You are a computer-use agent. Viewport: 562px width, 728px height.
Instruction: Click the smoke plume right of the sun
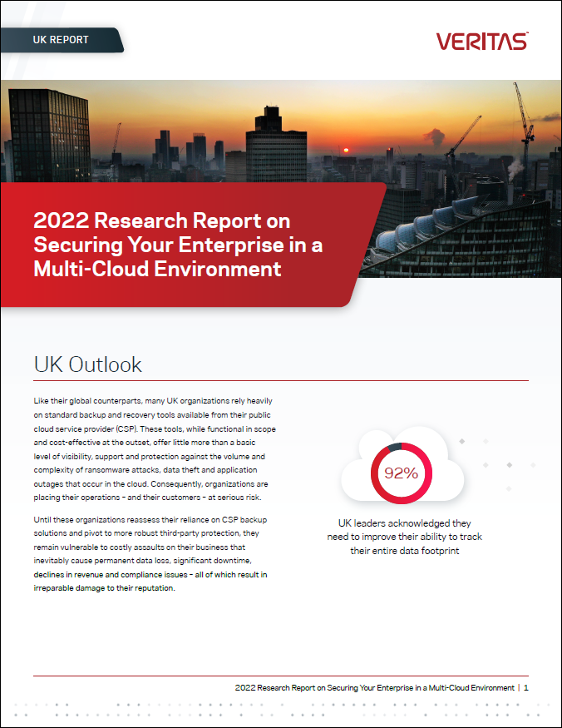tap(436, 135)
